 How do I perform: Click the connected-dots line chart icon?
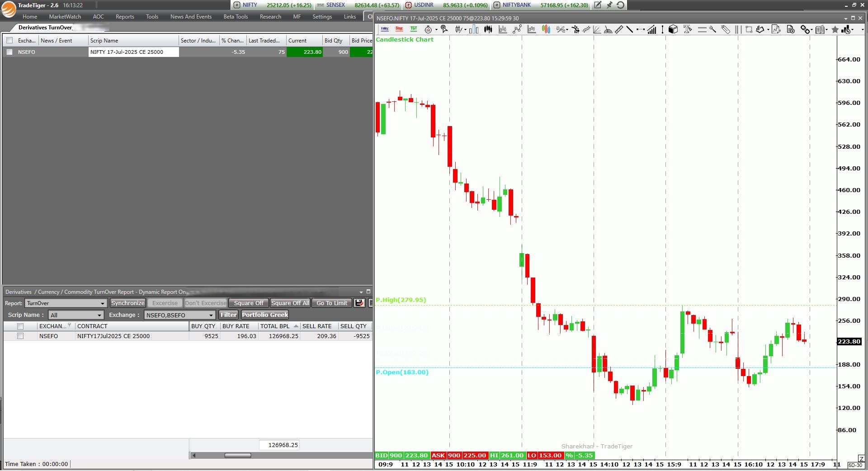coord(517,29)
